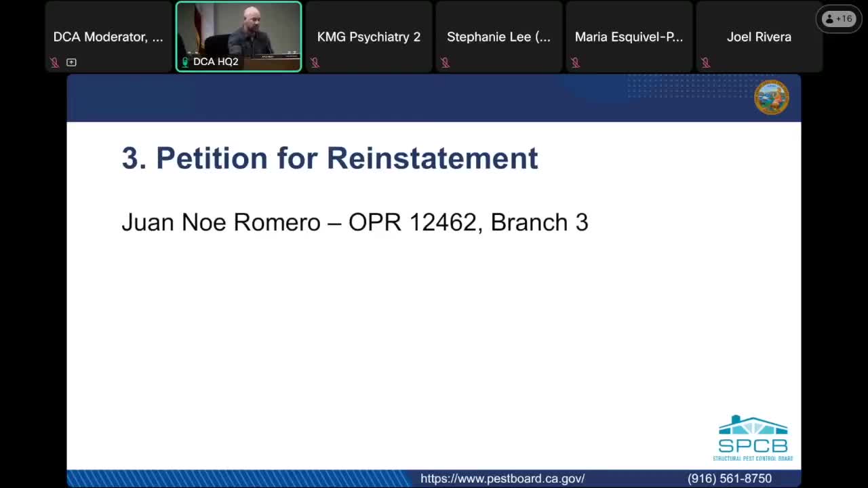
Task: Open the link https://www.pestboard.ca.gov/
Action: (502, 479)
